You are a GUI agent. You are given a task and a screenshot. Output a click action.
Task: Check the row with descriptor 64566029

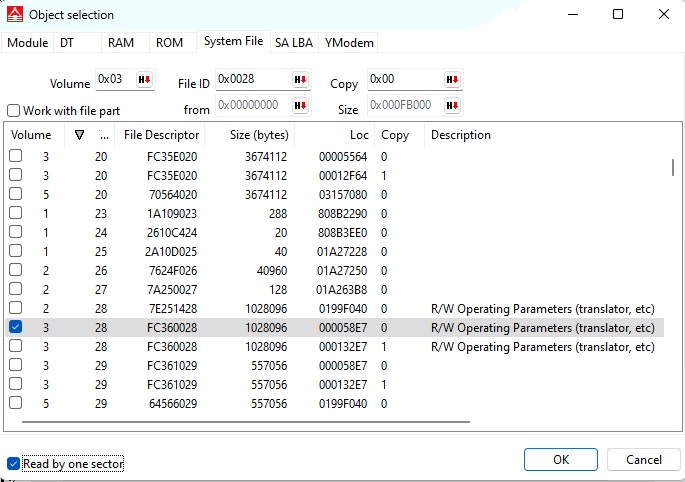(16, 403)
